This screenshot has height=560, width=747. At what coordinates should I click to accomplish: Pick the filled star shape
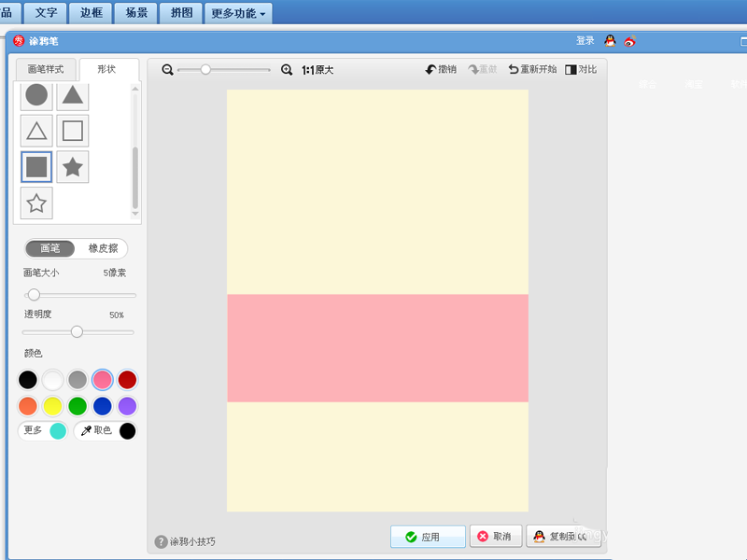[x=73, y=167]
